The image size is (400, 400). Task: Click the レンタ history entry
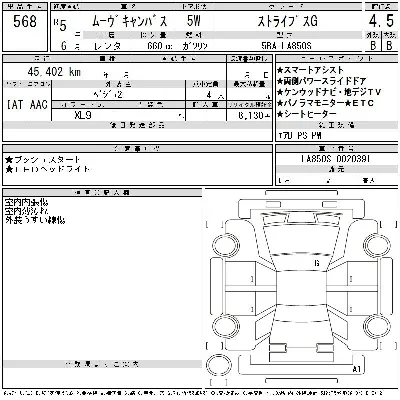coord(107,46)
